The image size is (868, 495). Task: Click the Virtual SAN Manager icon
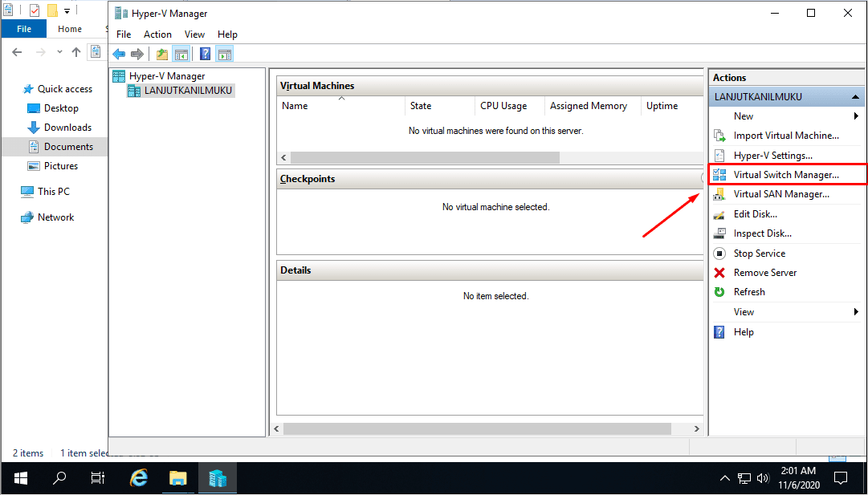tap(719, 194)
